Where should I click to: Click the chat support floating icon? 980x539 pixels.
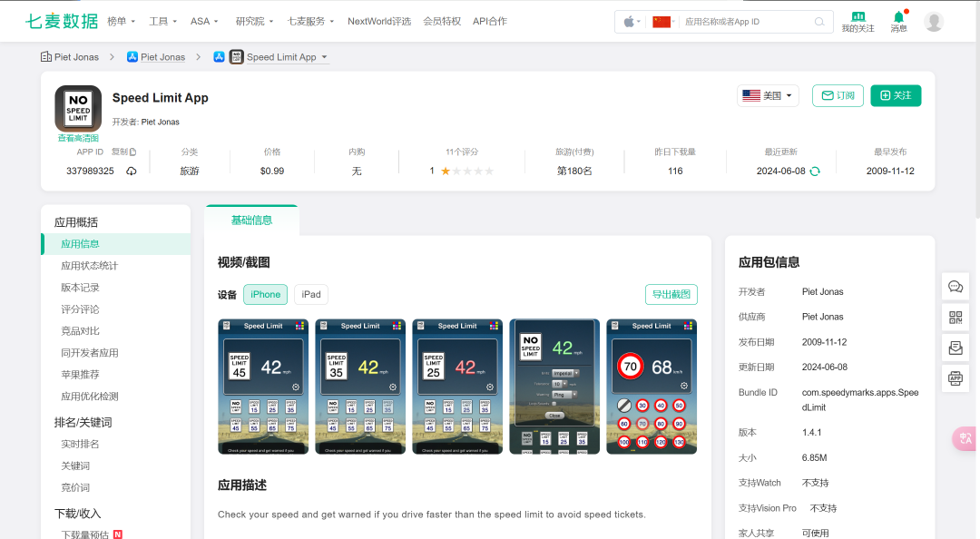[955, 287]
